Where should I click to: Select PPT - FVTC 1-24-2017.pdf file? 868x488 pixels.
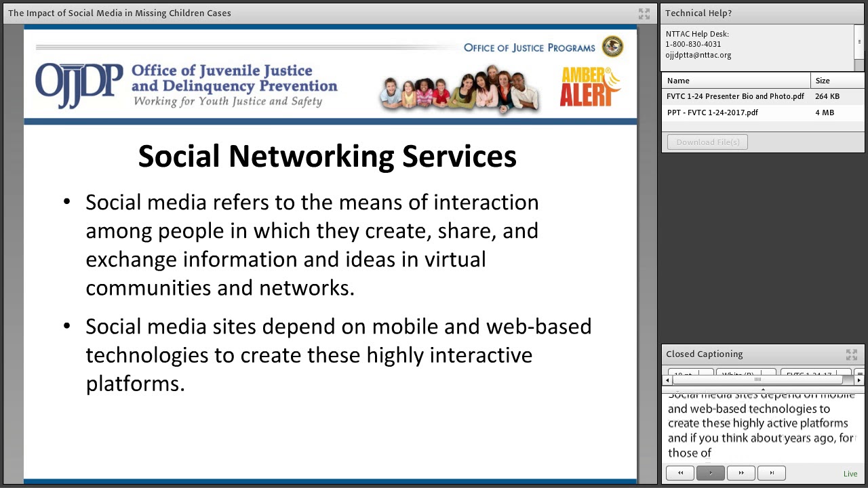pyautogui.click(x=712, y=113)
